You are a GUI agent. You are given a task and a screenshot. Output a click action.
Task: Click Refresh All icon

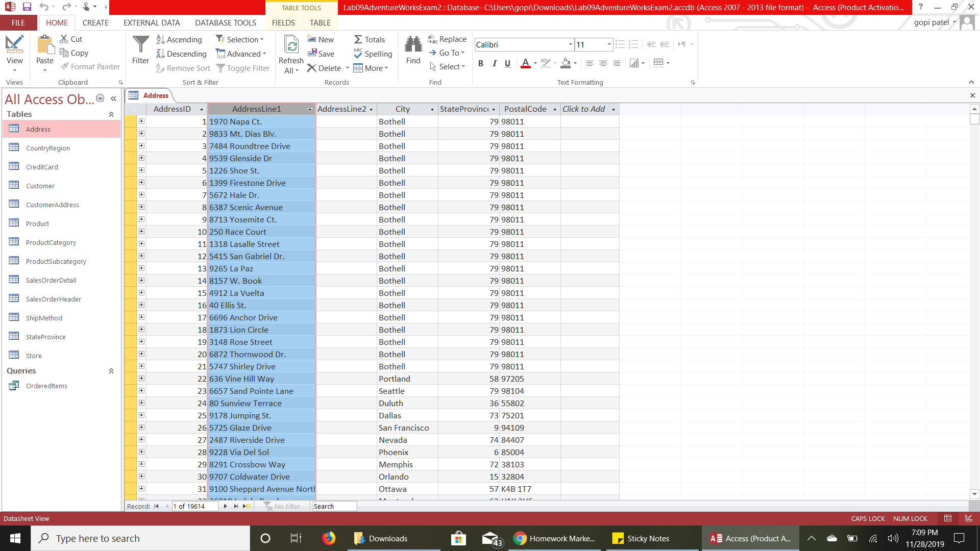tap(291, 44)
